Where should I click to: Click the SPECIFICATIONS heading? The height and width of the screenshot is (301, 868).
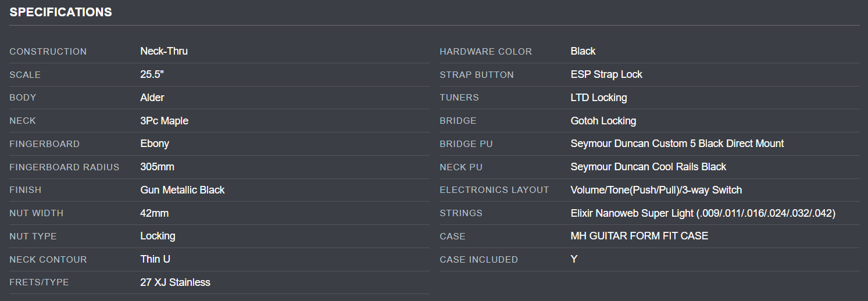pos(60,12)
